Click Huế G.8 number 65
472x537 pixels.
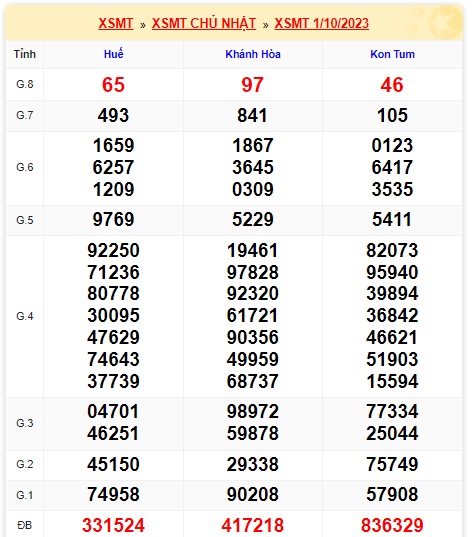click(x=113, y=85)
